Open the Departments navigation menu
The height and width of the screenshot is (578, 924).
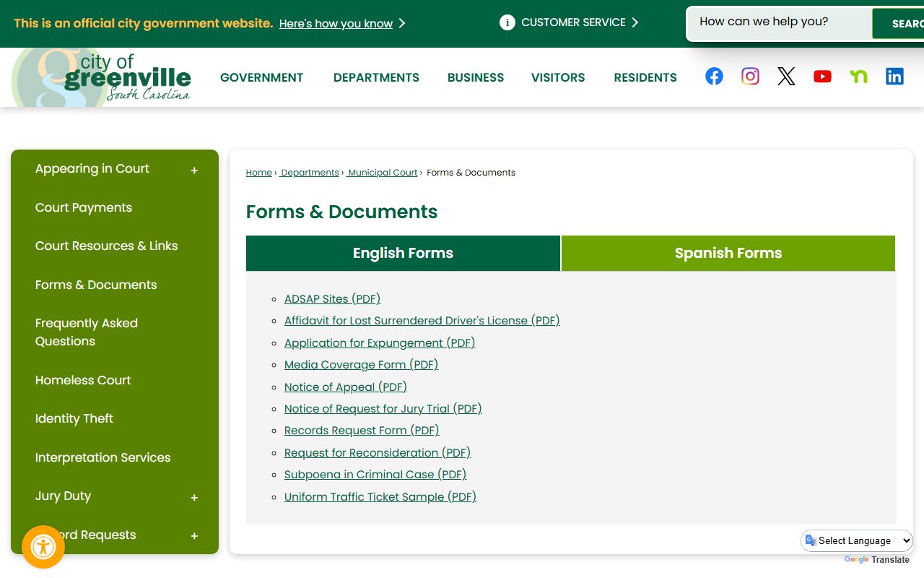[x=376, y=77]
